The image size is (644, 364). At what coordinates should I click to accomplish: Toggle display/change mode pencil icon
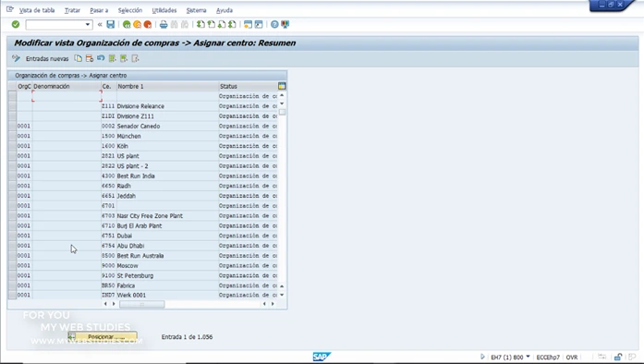16,58
